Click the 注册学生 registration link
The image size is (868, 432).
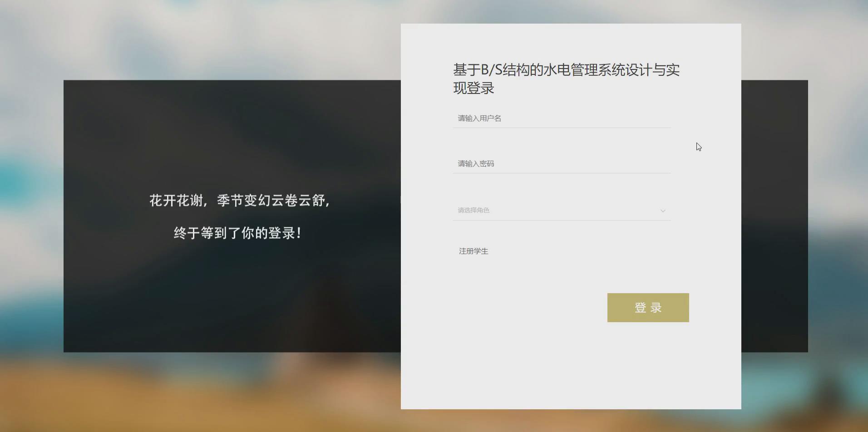[x=473, y=251]
